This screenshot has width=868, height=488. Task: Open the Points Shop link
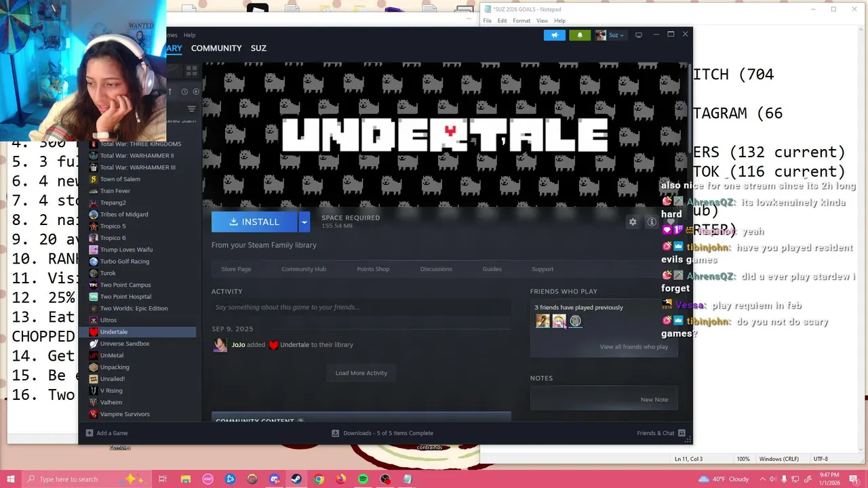click(373, 269)
